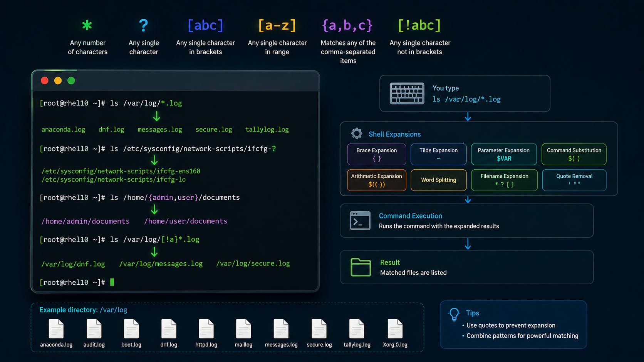Click the red close dot of terminal window
The width and height of the screenshot is (644, 362).
[45, 80]
